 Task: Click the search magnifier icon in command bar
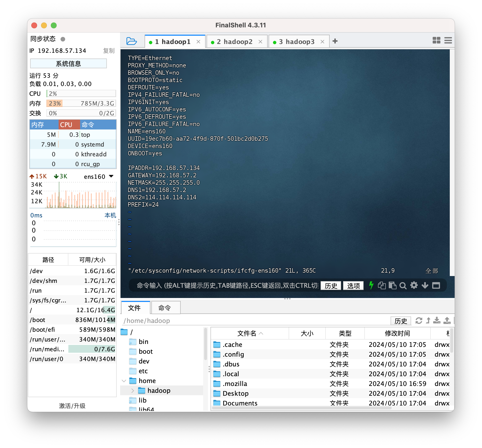click(x=403, y=286)
